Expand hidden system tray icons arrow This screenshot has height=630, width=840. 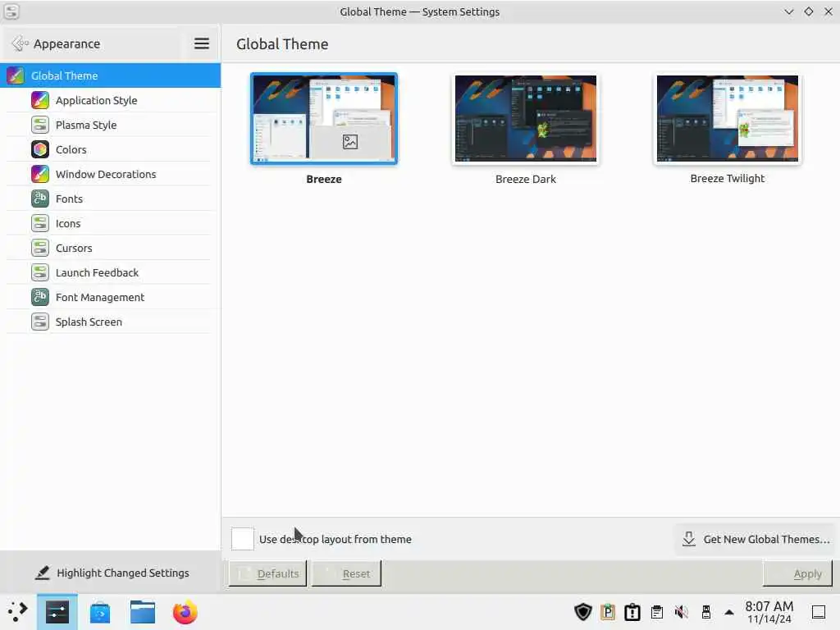[x=729, y=612]
